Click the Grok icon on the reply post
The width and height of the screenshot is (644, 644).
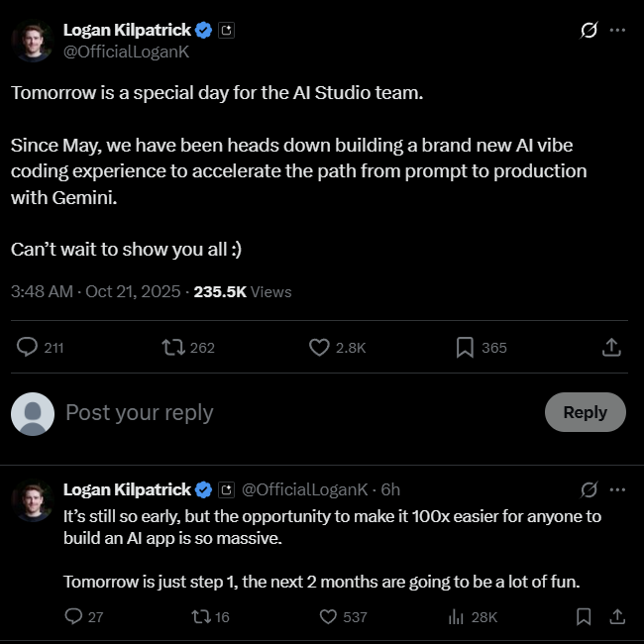(x=589, y=489)
